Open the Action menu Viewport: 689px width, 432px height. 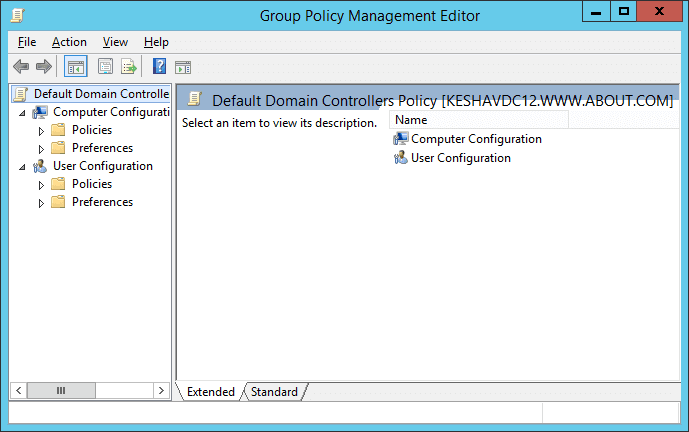coord(69,42)
